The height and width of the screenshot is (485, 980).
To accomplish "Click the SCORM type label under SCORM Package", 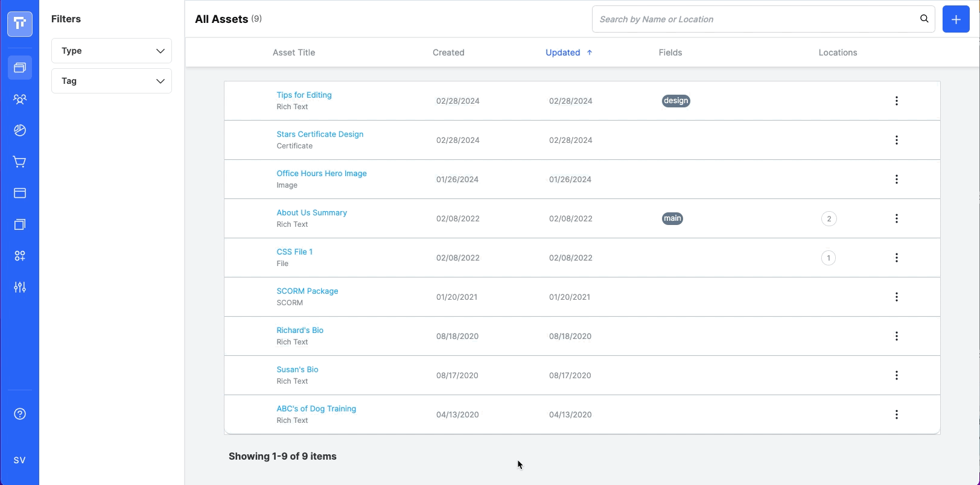I will 290,303.
